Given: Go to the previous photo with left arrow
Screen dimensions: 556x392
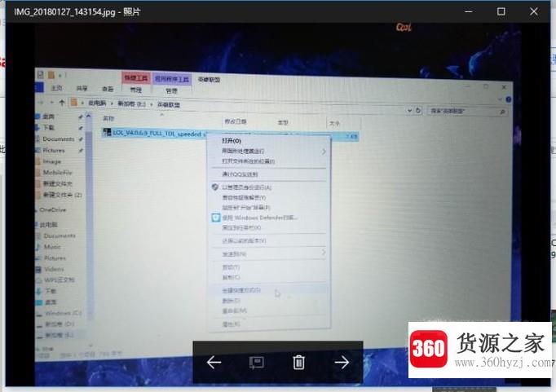Looking at the screenshot, I should 214,362.
